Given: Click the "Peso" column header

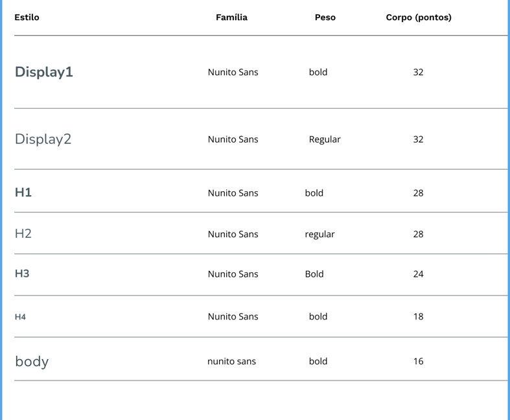Looking at the screenshot, I should click(x=325, y=17).
